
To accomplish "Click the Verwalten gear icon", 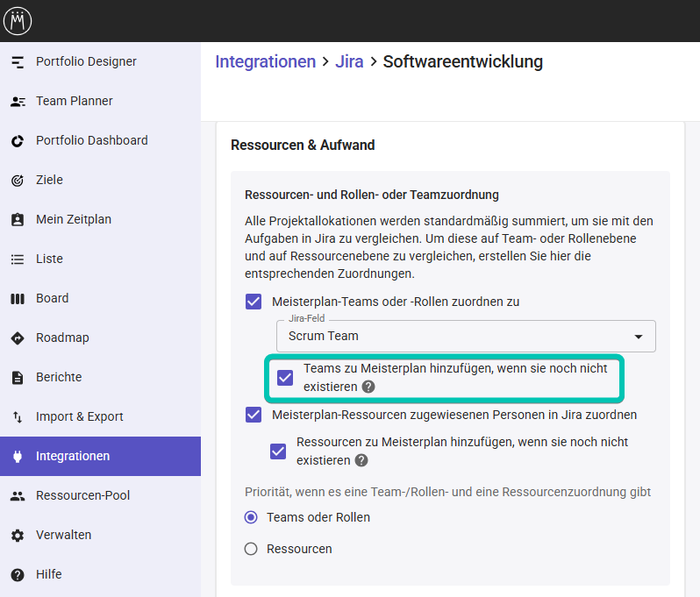I will 18,536.
